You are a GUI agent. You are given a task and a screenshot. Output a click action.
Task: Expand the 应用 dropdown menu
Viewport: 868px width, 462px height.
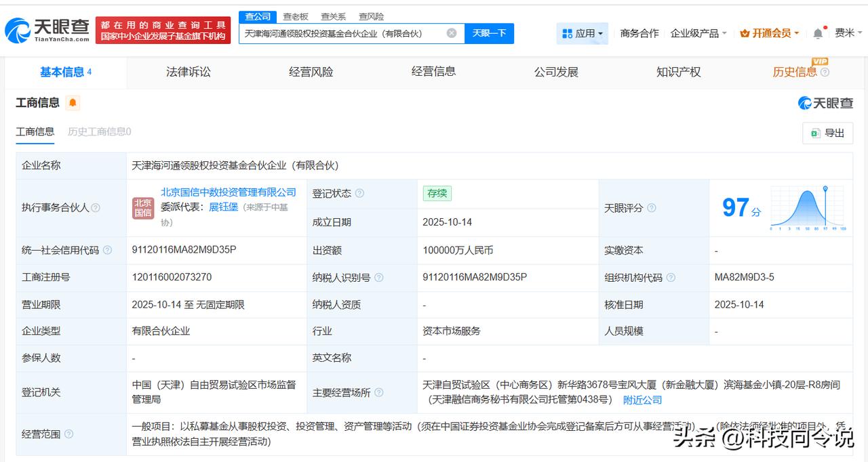pyautogui.click(x=583, y=33)
